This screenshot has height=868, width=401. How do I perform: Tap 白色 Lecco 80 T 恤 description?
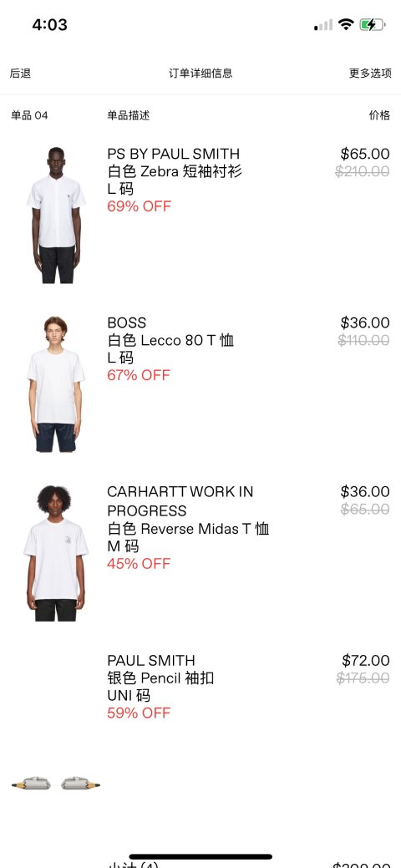(170, 340)
